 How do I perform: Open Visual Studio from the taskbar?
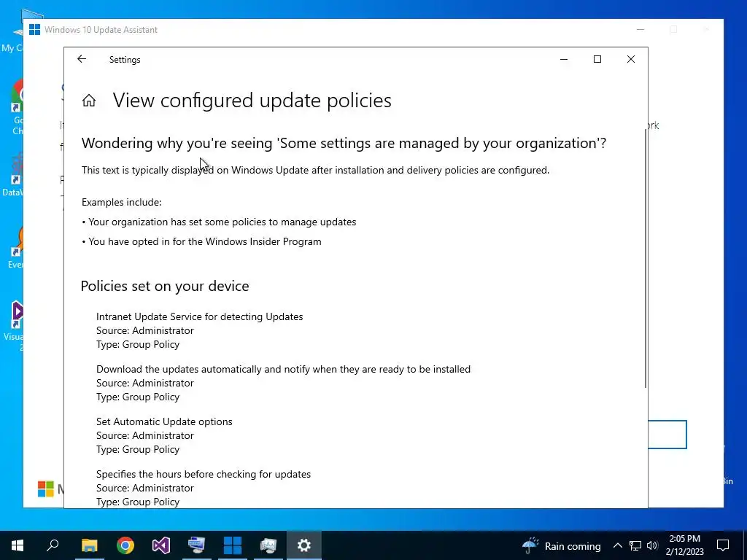point(161,545)
